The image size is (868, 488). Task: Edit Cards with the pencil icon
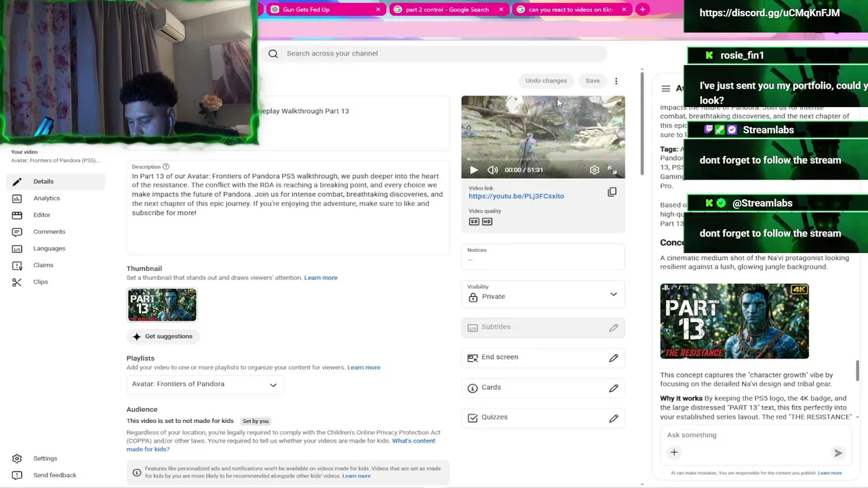click(614, 388)
